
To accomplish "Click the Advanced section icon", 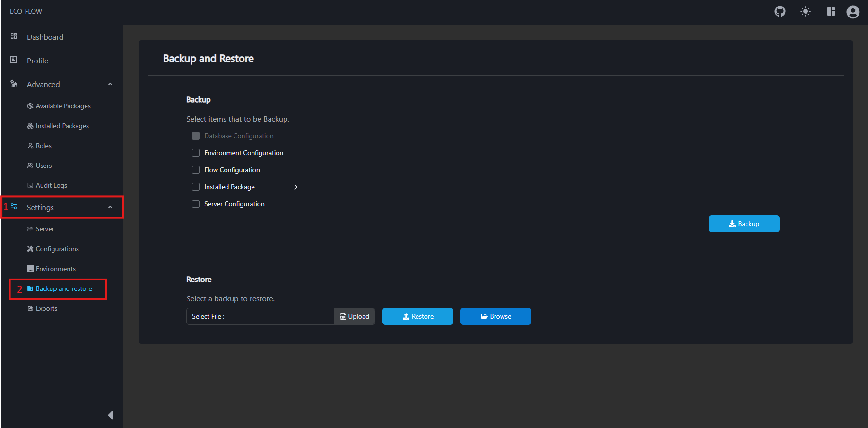I will tap(14, 84).
